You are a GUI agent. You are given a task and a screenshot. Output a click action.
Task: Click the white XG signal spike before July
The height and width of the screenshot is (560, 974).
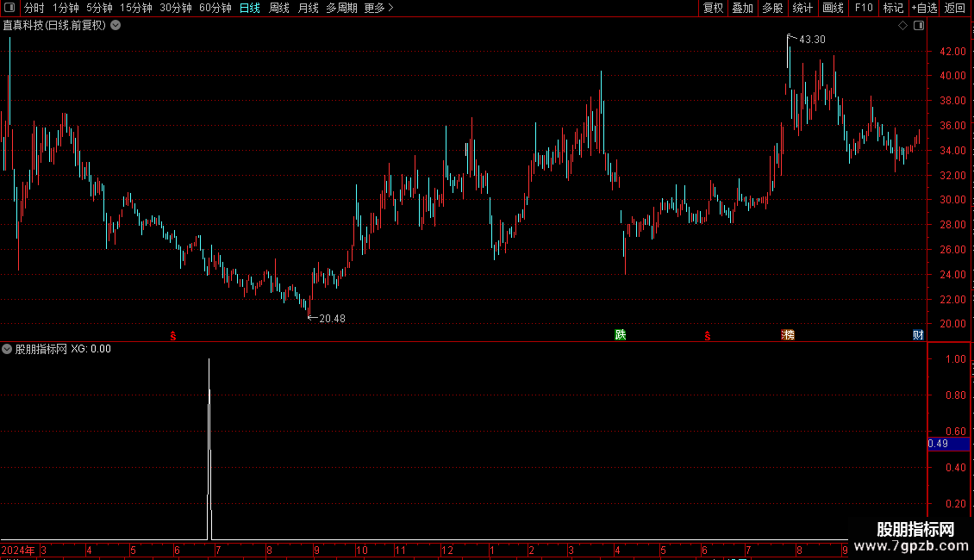[x=209, y=447]
